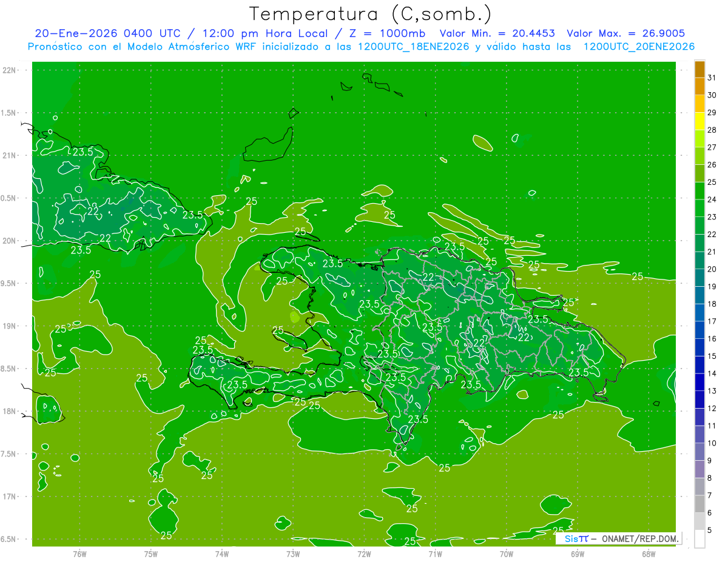Pick the orange swatch between 30 and 31
Image resolution: width=728 pixels, height=562 pixels.
699,86
